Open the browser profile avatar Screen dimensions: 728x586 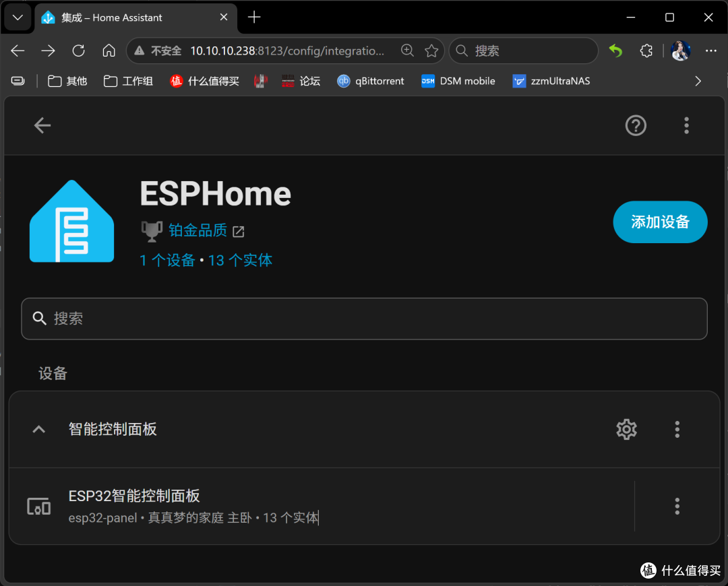[680, 51]
